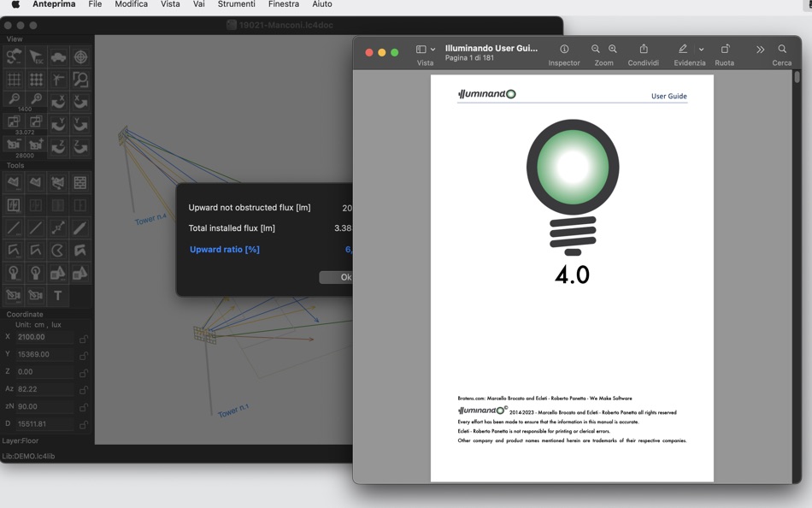This screenshot has width=812, height=508.
Task: Select the text T tool
Action: point(58,295)
